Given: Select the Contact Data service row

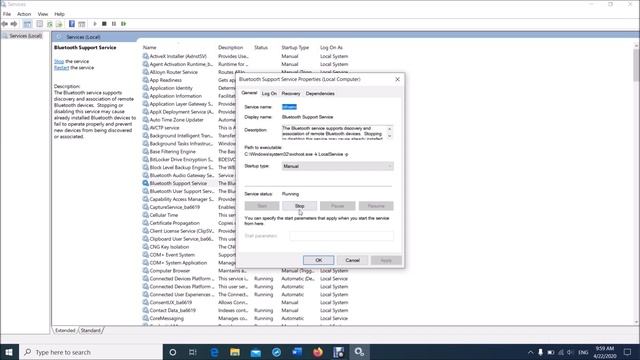Looking at the screenshot, I should pos(246,311).
